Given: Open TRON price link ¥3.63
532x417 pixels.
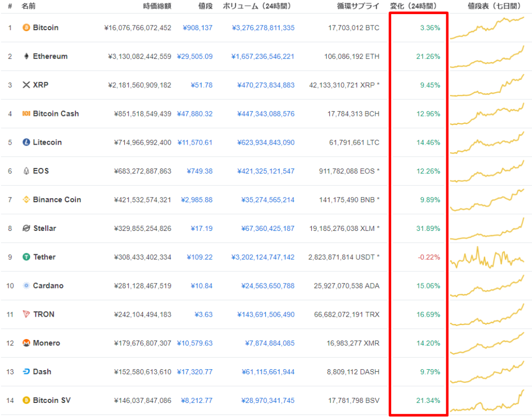Looking at the screenshot, I should 204,315.
